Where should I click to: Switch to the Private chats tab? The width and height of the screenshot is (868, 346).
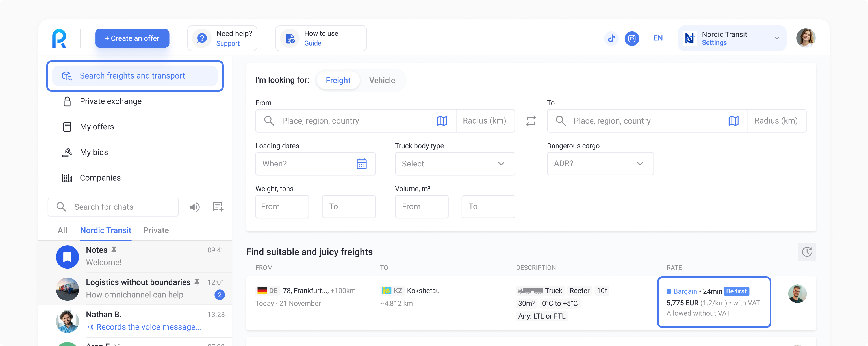coord(156,230)
